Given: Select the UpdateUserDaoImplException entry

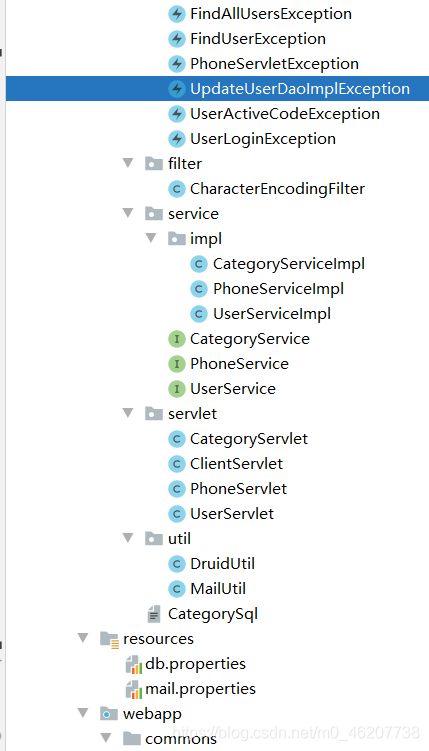Looking at the screenshot, I should pyautogui.click(x=217, y=89).
